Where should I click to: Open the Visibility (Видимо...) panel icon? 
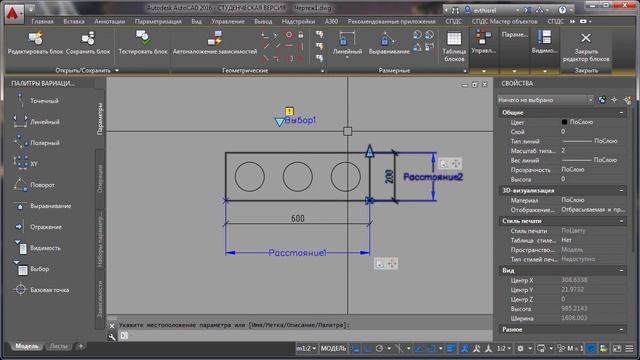(544, 38)
